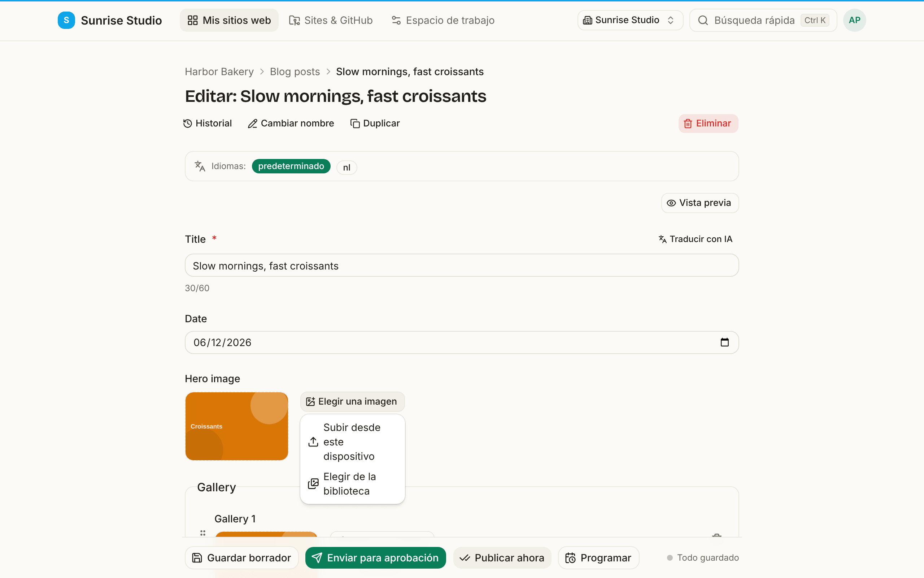This screenshot has width=924, height=578.
Task: Click Guardar borrador to save draft
Action: [241, 558]
